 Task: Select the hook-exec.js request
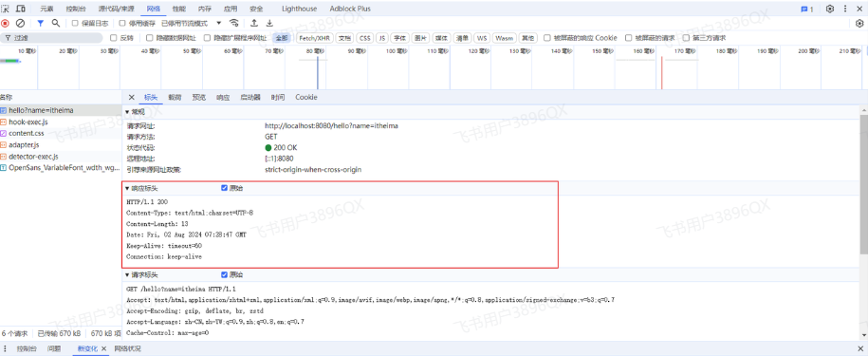[61, 122]
